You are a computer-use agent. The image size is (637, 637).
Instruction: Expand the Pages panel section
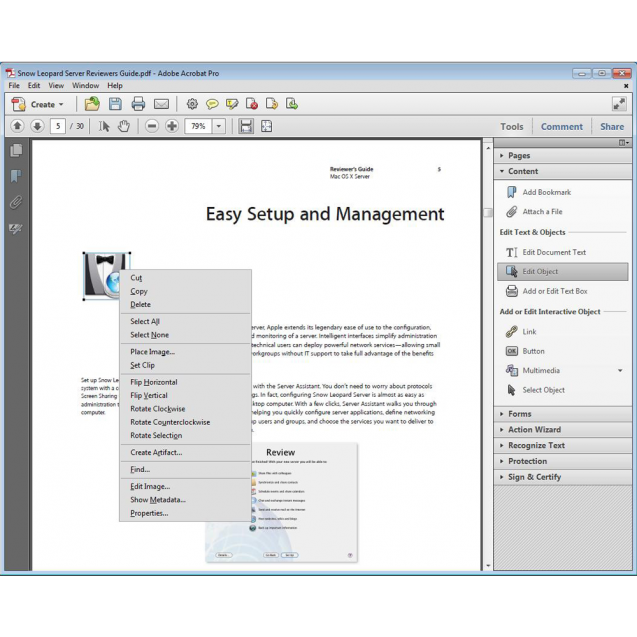519,156
